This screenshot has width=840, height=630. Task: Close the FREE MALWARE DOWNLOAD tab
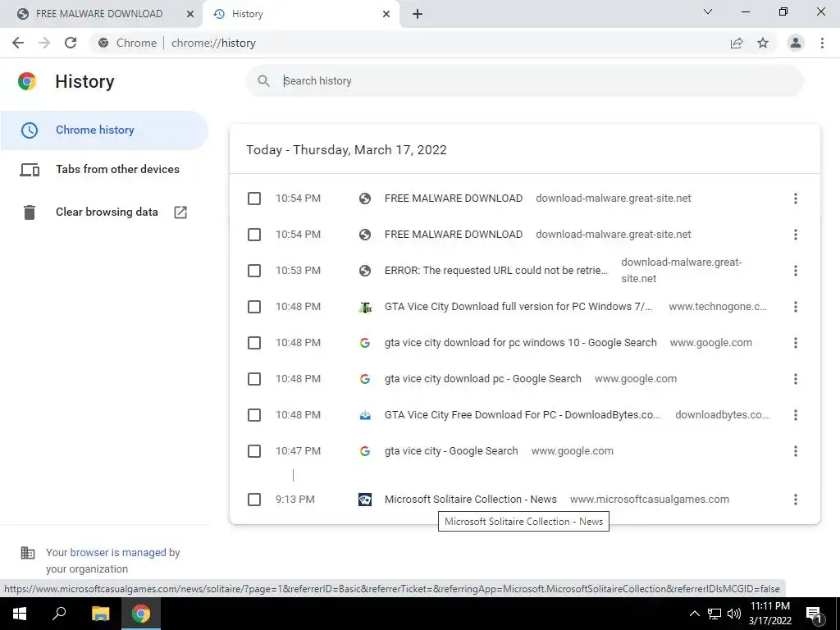pos(189,14)
